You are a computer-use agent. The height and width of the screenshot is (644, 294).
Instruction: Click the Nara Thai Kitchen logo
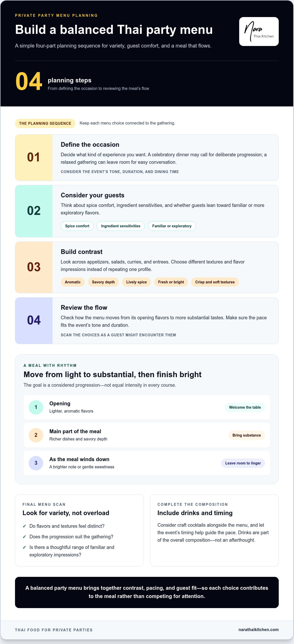click(x=259, y=32)
